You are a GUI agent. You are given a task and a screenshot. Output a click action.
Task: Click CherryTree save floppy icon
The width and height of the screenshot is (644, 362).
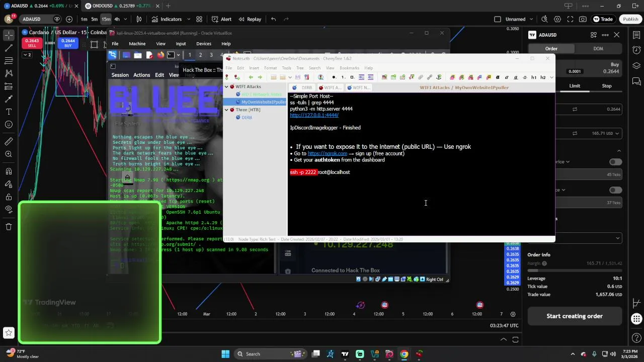click(x=298, y=77)
